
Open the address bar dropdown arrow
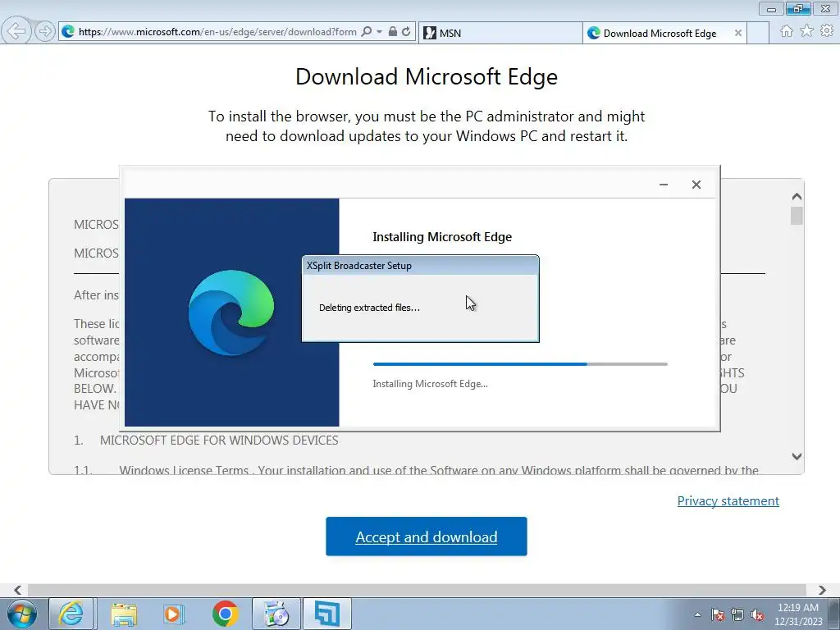click(x=379, y=32)
